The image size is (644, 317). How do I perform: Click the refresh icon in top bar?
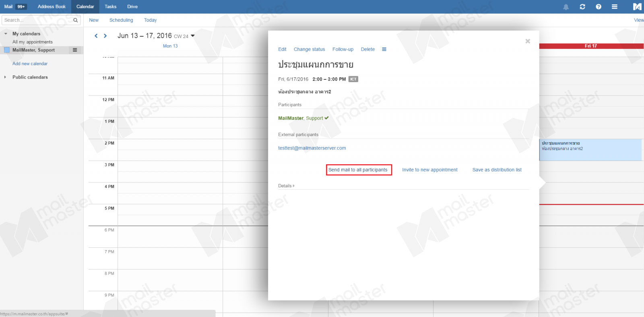[x=582, y=7]
